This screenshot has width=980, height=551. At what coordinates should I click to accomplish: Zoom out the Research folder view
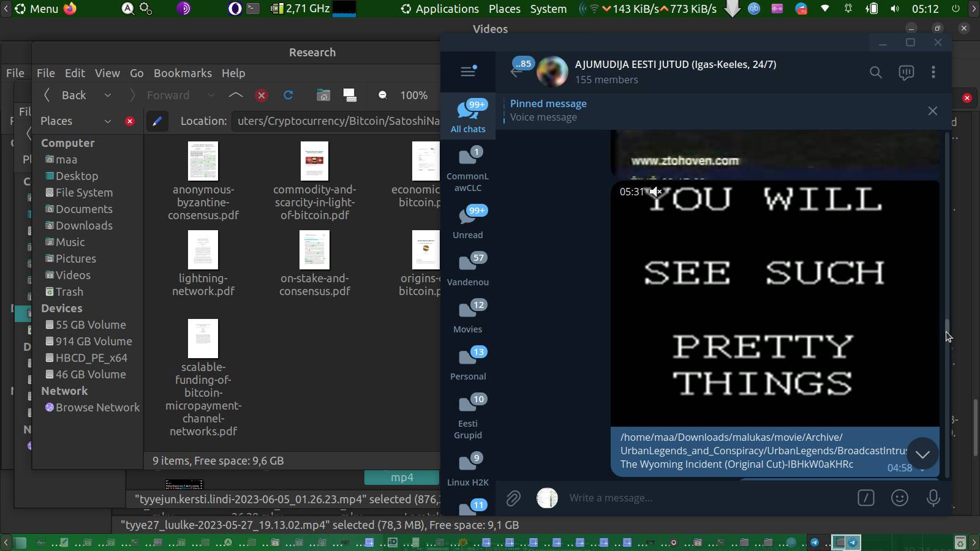tap(383, 96)
